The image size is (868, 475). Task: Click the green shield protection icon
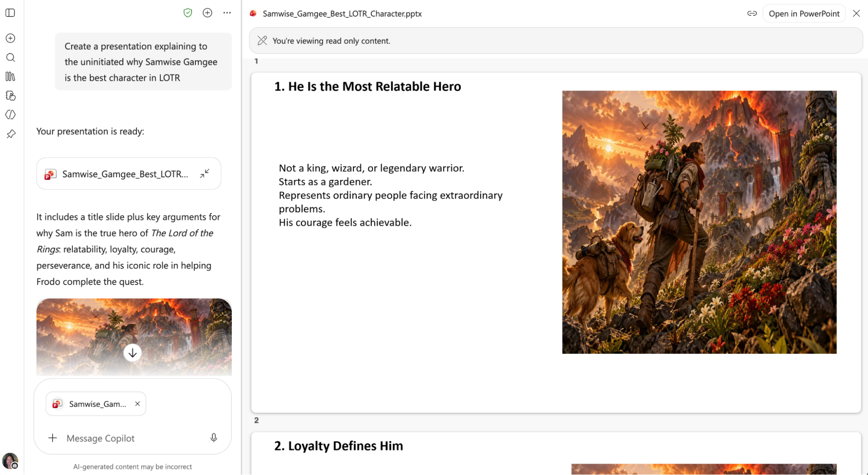(188, 13)
